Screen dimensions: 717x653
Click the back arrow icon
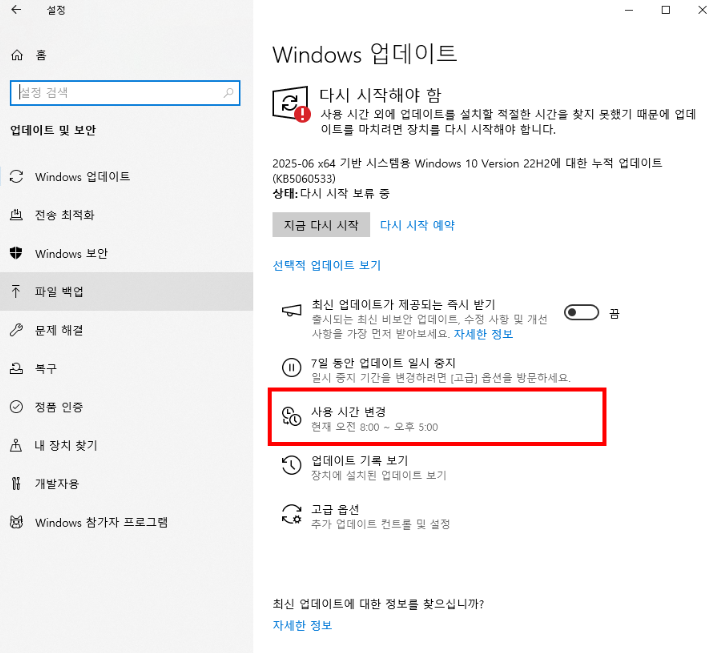16,10
